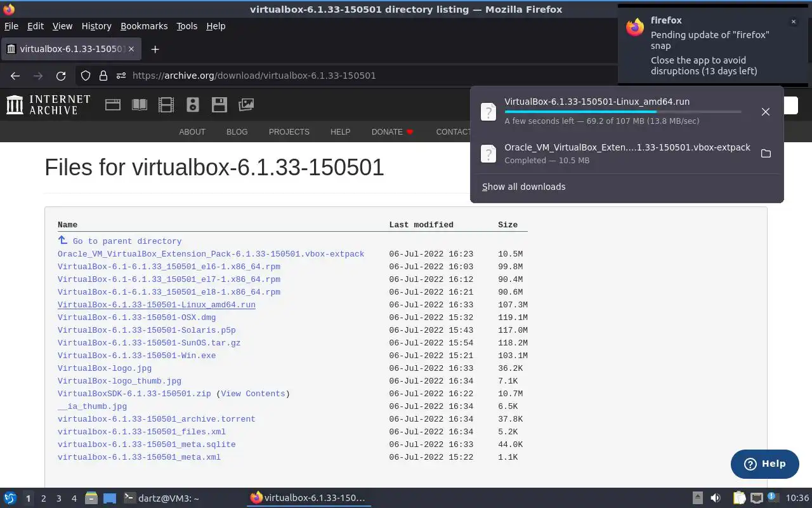Click Go to parent directory link
The image size is (812, 508).
(127, 241)
